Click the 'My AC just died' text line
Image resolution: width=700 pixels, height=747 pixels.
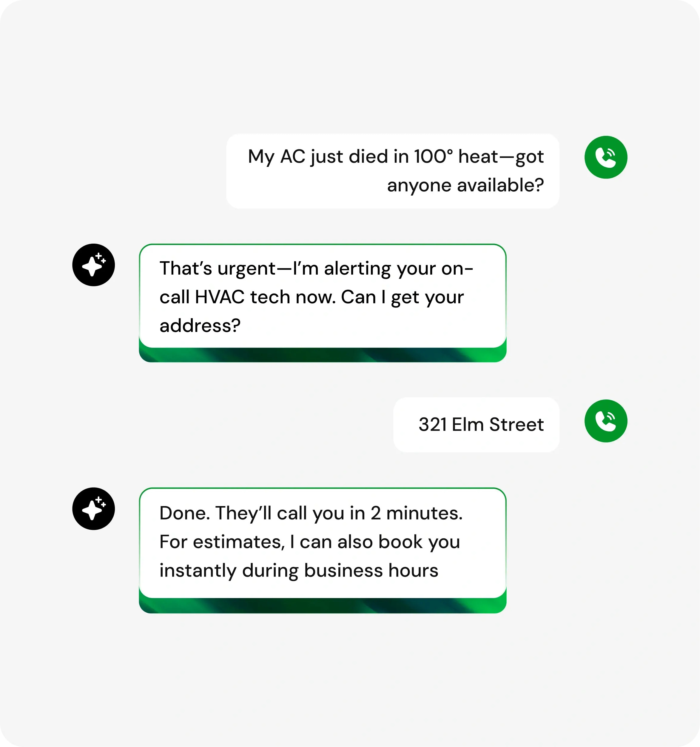pos(395,157)
